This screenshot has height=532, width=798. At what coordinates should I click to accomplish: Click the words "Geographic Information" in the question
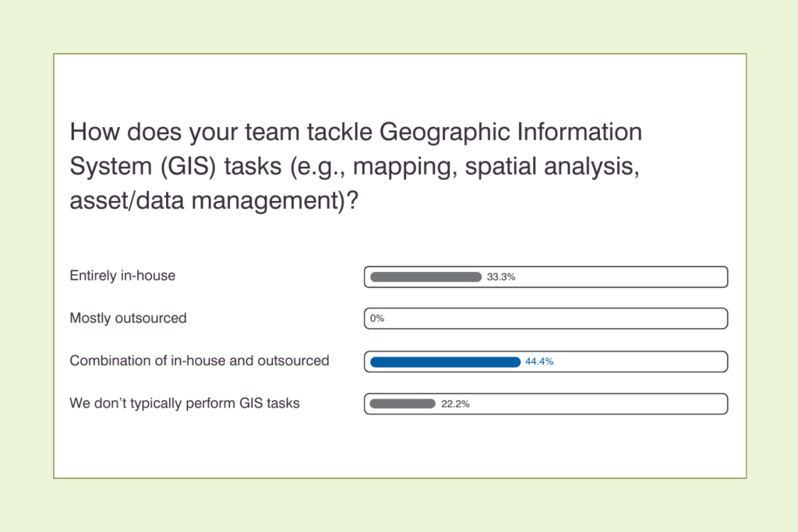tap(510, 132)
